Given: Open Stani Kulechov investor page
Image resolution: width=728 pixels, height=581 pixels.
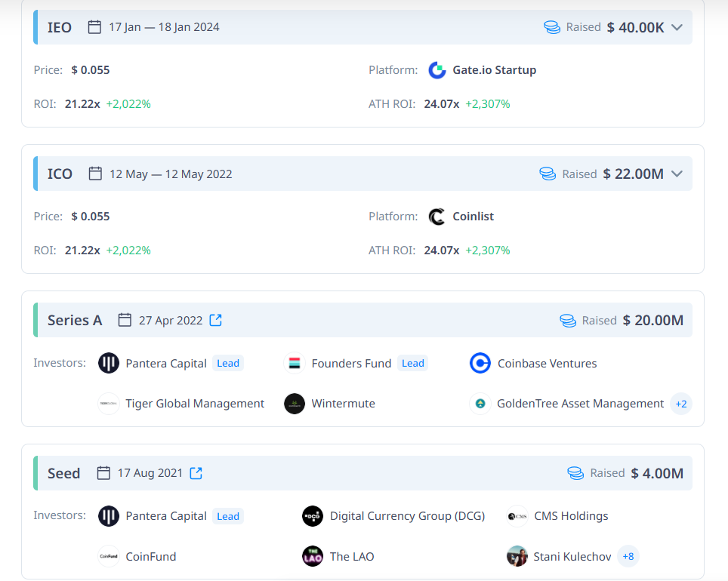Looking at the screenshot, I should pyautogui.click(x=572, y=556).
